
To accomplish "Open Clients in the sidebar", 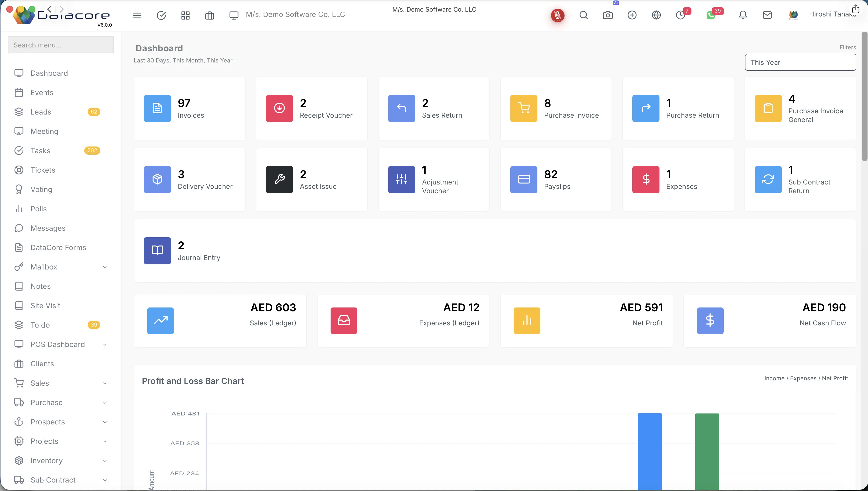I will pyautogui.click(x=42, y=364).
